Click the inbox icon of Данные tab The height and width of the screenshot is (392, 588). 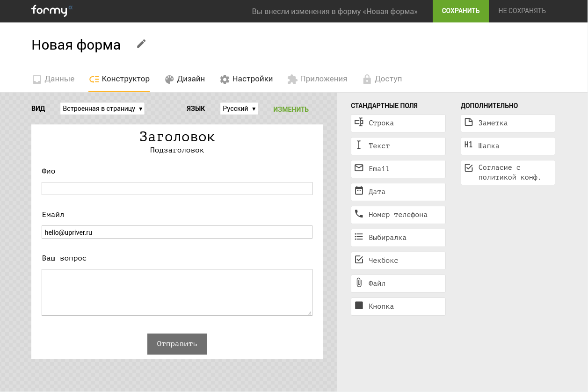coord(37,79)
